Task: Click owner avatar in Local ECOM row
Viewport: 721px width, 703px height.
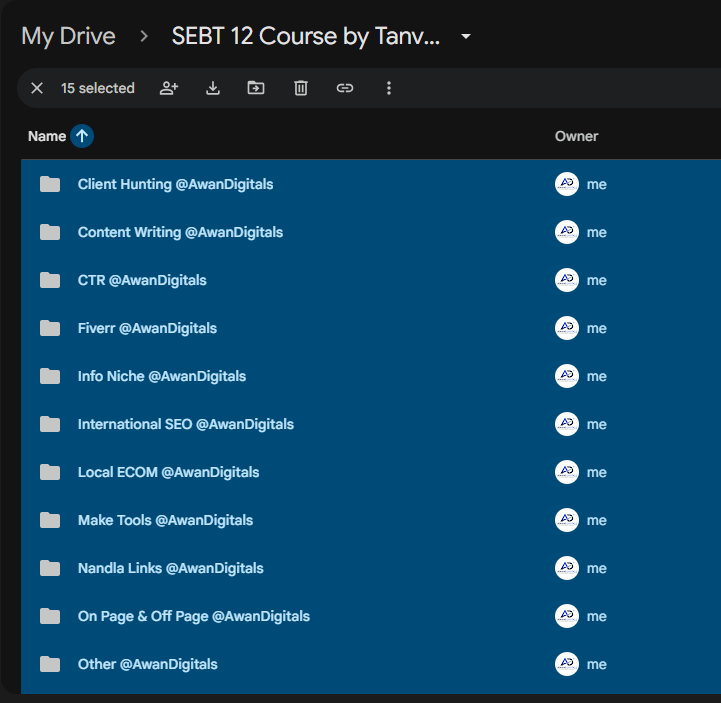Action: (x=566, y=472)
